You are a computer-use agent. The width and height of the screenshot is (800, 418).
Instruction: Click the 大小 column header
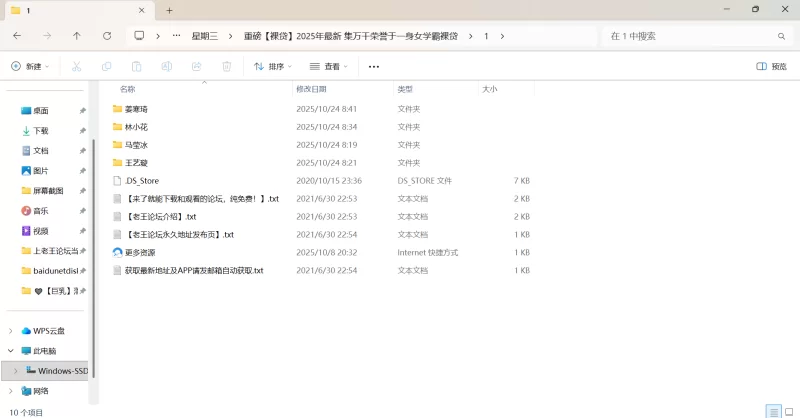pos(490,89)
